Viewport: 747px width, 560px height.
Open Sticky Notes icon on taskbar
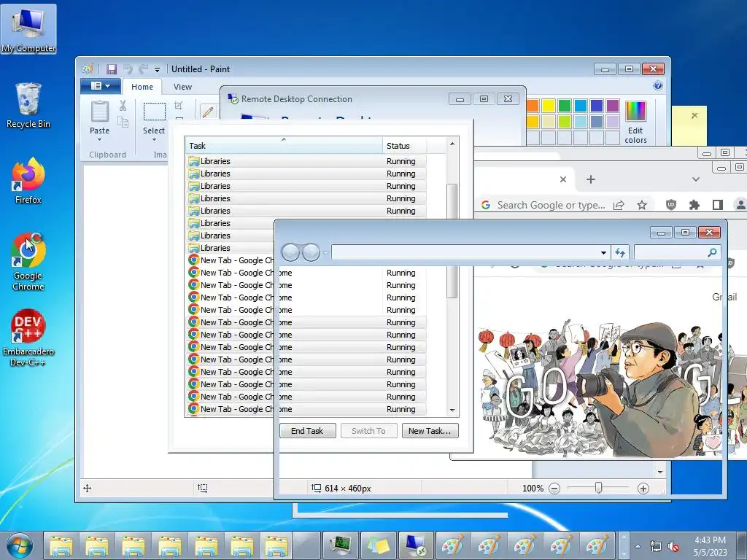pos(379,545)
